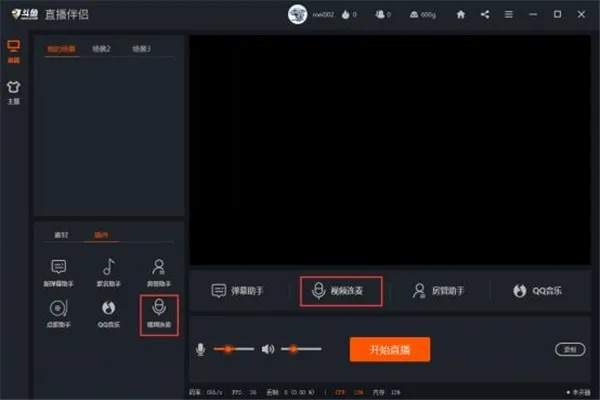Click the user avatar in title bar

pyautogui.click(x=298, y=14)
